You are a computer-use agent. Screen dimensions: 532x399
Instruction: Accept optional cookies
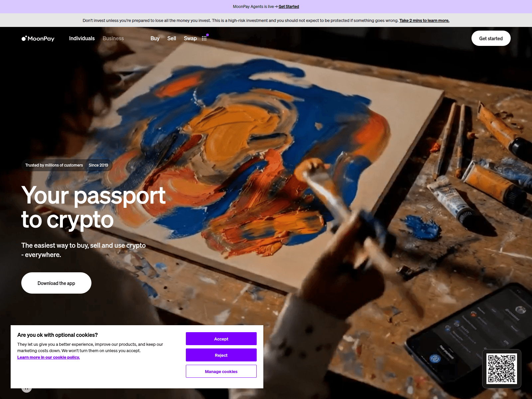pos(221,339)
